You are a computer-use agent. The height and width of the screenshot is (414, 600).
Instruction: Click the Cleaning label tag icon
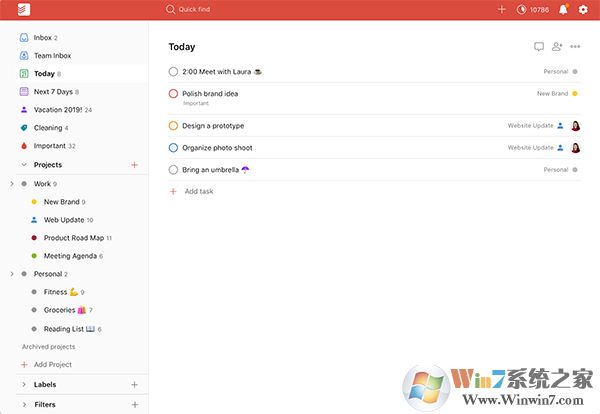24,128
